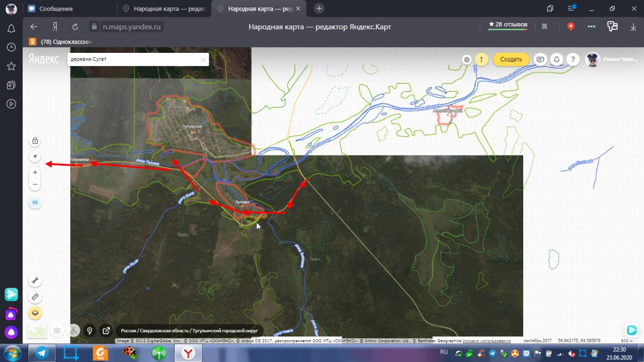644x362 pixels.
Task: Click the Россия / Свердловская область breadcrumb
Action: click(189, 331)
